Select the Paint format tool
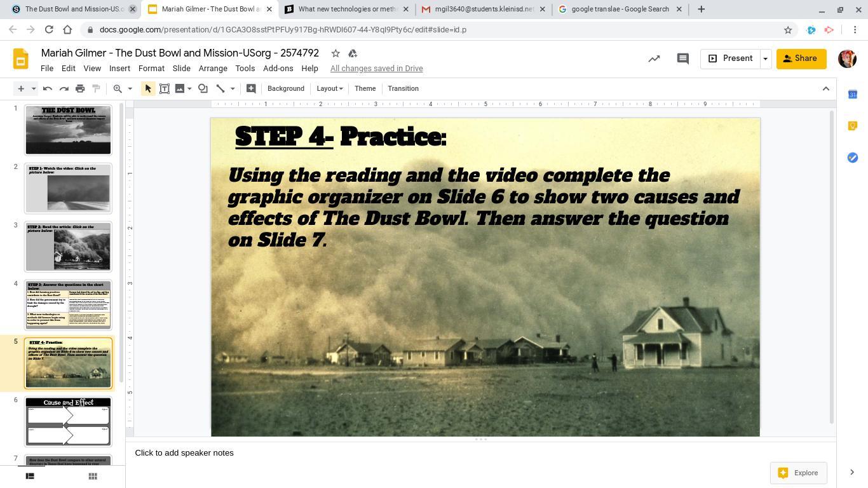The image size is (868, 488). click(x=97, y=88)
